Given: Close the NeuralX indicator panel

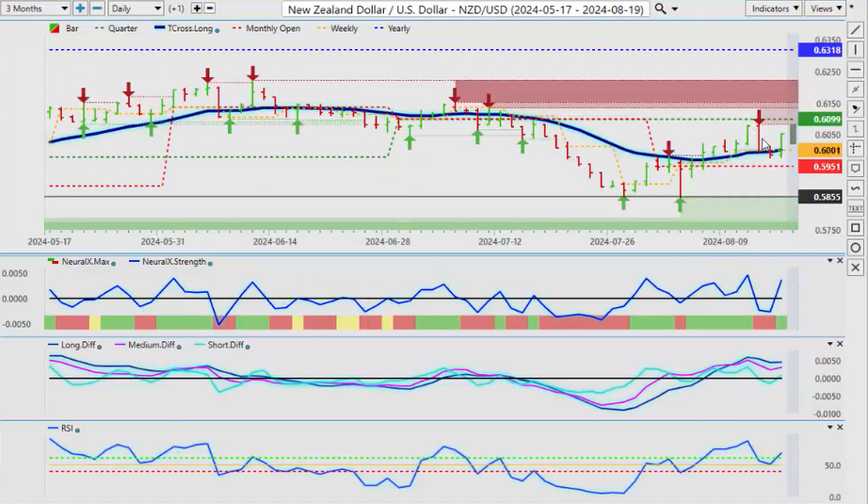Looking at the screenshot, I should coord(841,260).
